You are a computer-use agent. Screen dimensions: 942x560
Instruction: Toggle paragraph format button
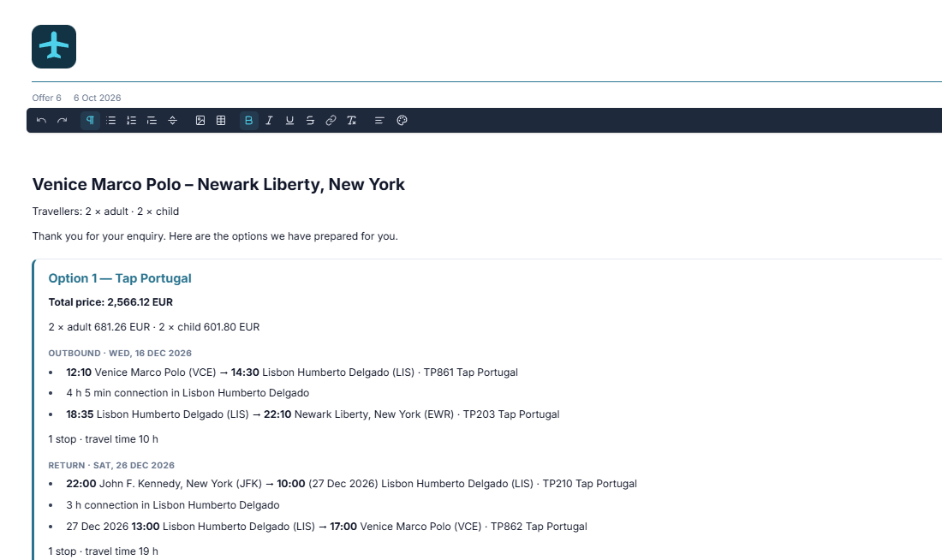tap(90, 120)
